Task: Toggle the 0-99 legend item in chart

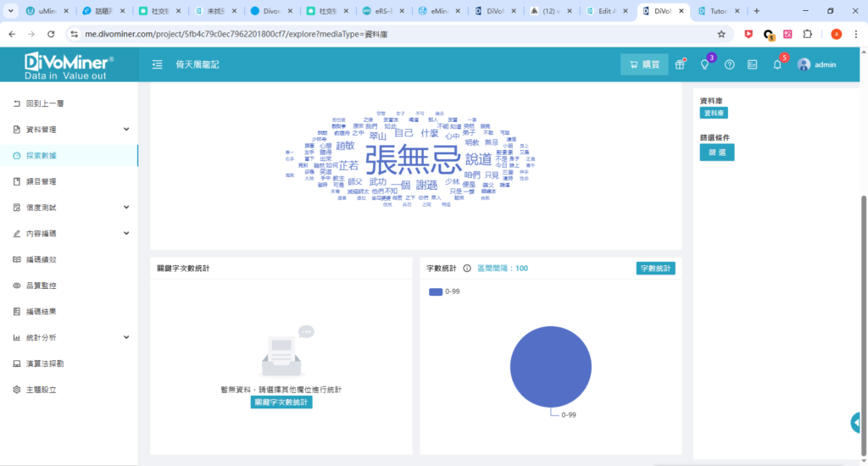Action: (x=444, y=291)
